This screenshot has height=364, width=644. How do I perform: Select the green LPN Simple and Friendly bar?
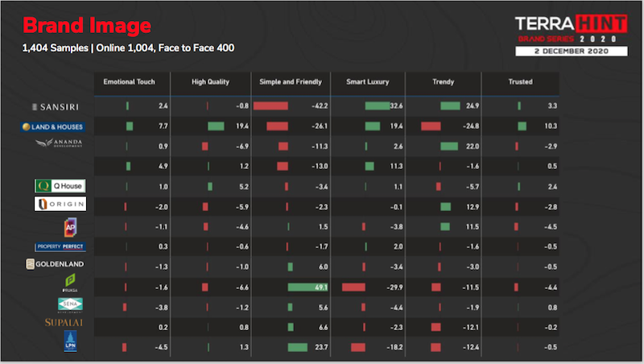(298, 347)
